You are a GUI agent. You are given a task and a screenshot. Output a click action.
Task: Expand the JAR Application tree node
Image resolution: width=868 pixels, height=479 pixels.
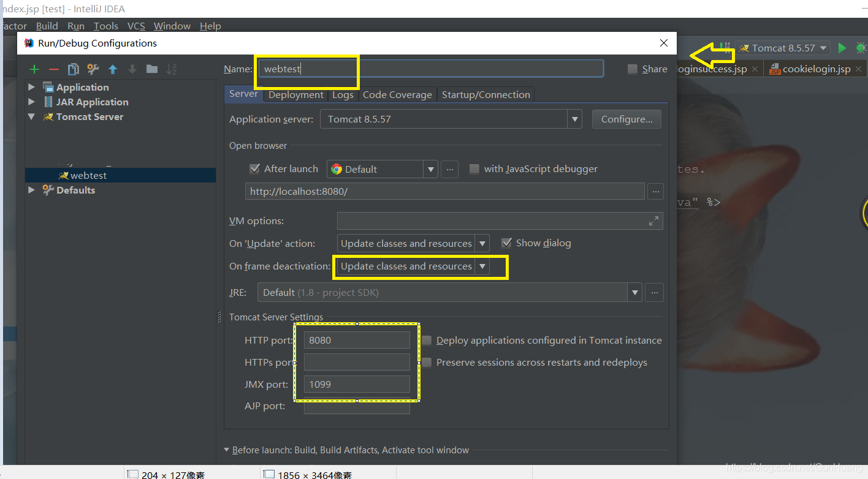coord(32,102)
